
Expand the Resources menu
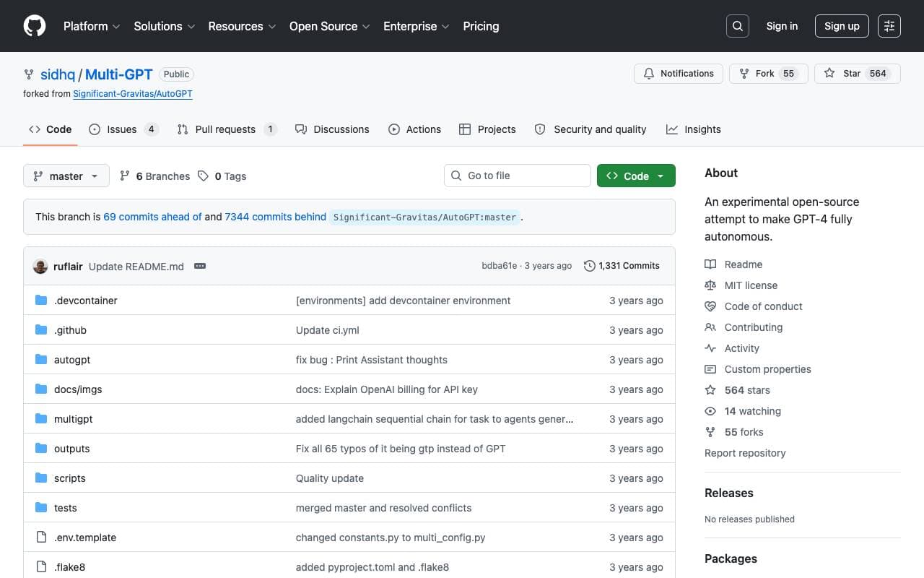coord(242,26)
